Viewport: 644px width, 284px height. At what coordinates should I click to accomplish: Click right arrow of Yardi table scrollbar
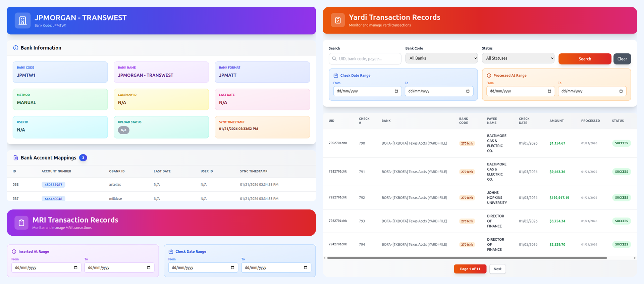point(635,258)
